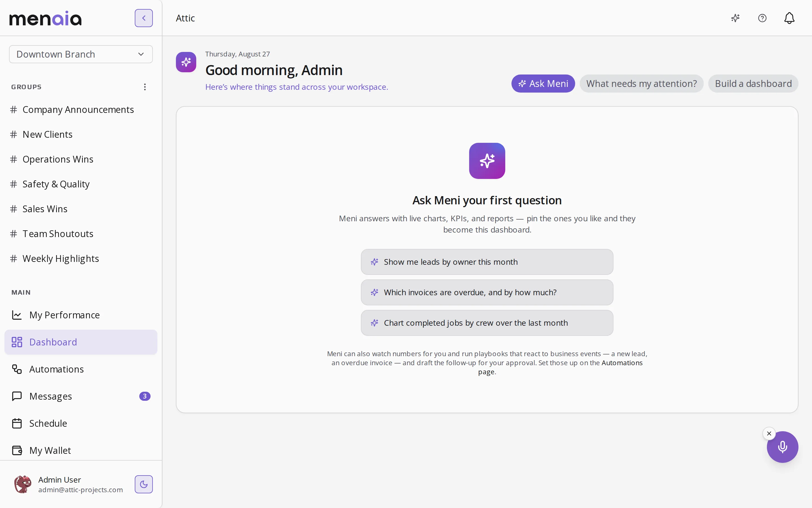Open the Company Announcements group
Viewport: 812px width, 508px height.
point(81,110)
